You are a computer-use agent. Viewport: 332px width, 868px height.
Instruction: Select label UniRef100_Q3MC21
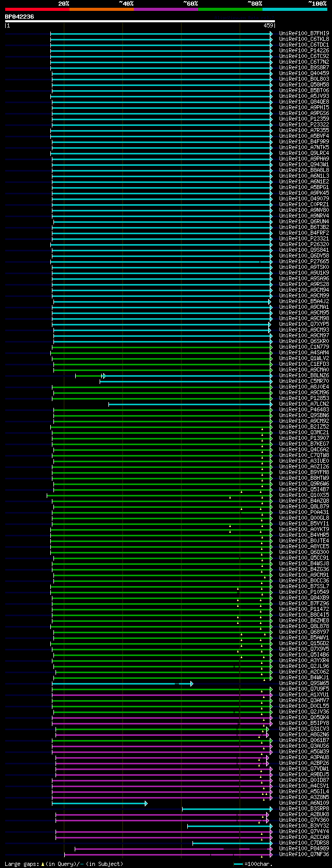[304, 432]
